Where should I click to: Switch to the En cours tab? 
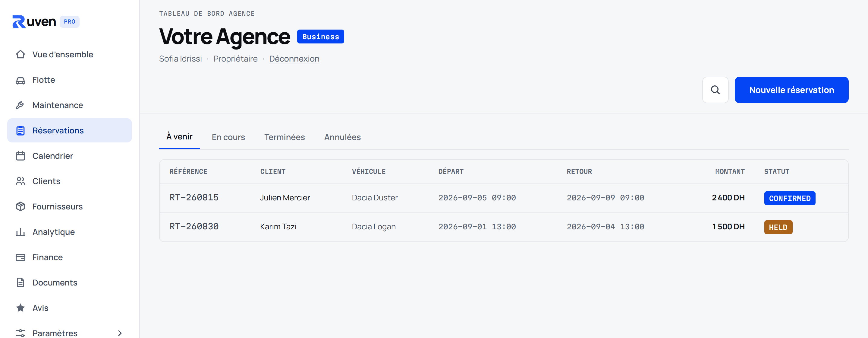click(x=228, y=137)
